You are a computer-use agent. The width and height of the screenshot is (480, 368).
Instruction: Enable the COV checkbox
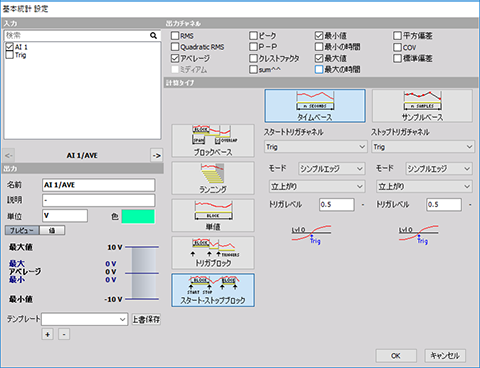[397, 47]
